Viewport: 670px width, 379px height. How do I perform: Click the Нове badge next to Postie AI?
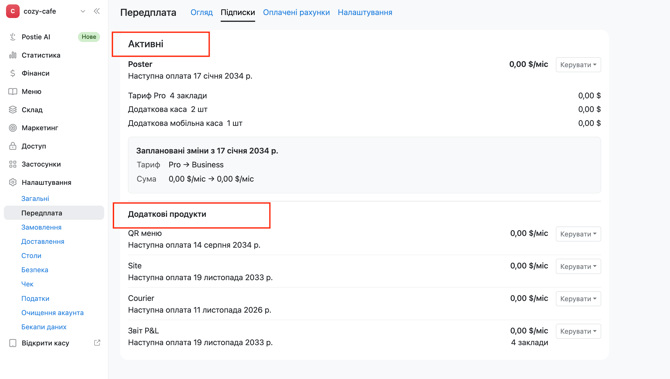pyautogui.click(x=89, y=37)
